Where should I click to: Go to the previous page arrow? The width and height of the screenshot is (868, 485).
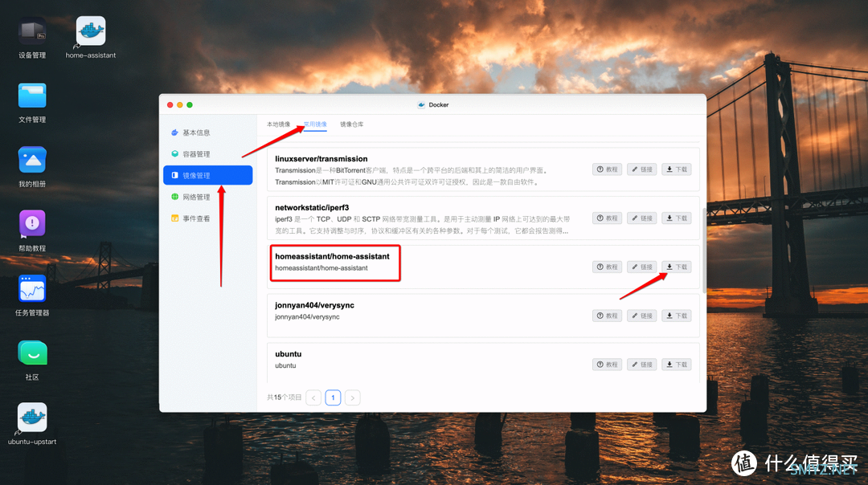click(313, 397)
